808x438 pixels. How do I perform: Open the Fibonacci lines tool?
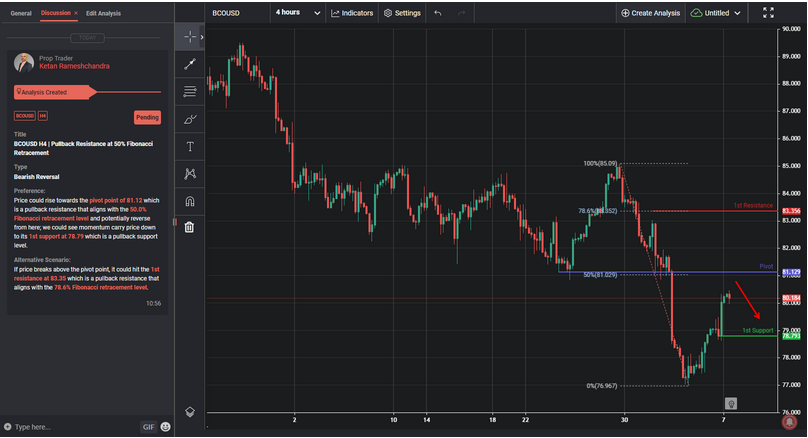click(190, 92)
